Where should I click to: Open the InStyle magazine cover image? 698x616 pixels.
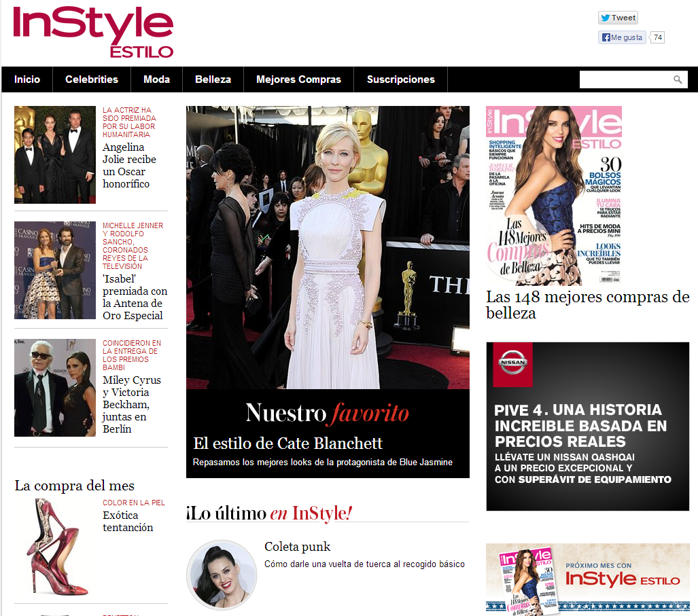click(554, 196)
